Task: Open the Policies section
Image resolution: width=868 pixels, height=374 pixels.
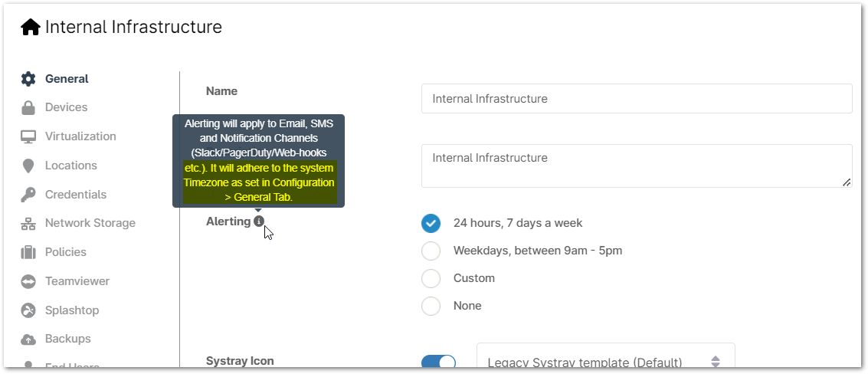Action: pyautogui.click(x=65, y=252)
